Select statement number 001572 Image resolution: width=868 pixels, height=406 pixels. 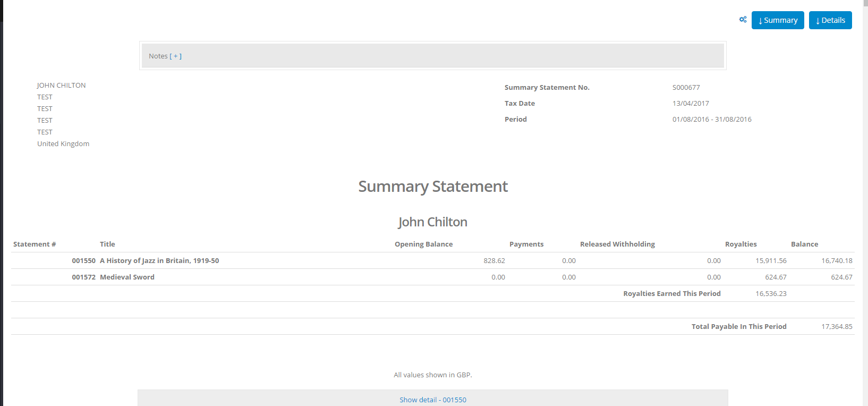pyautogui.click(x=83, y=277)
